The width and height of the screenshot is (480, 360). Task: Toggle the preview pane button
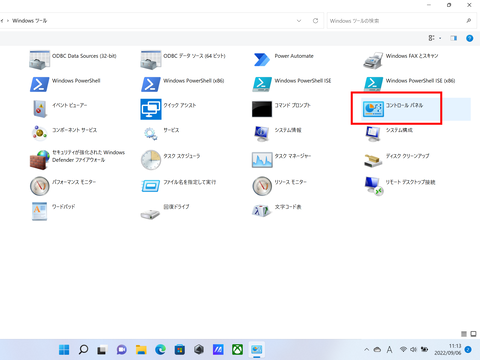pos(453,38)
